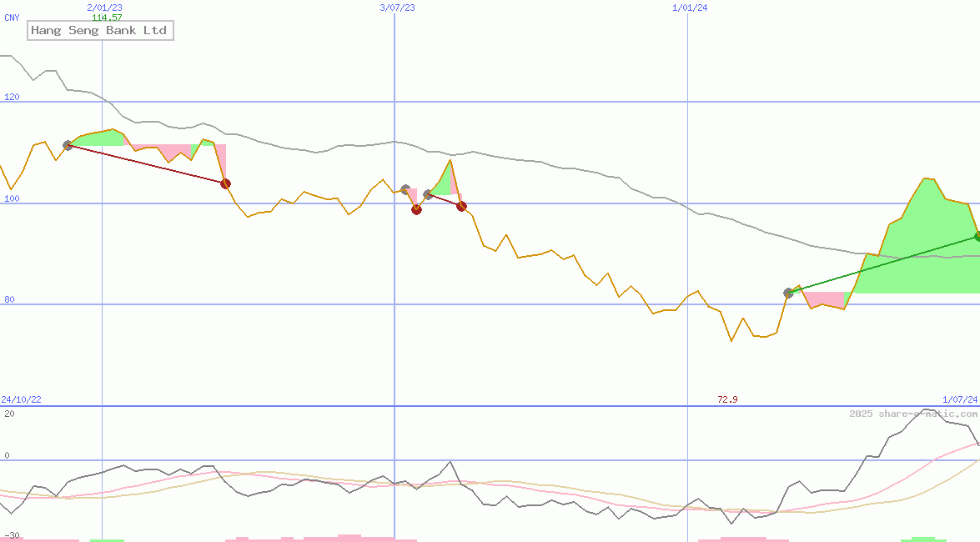Click the first grey marker just right of the 3/07/23 line

point(405,190)
